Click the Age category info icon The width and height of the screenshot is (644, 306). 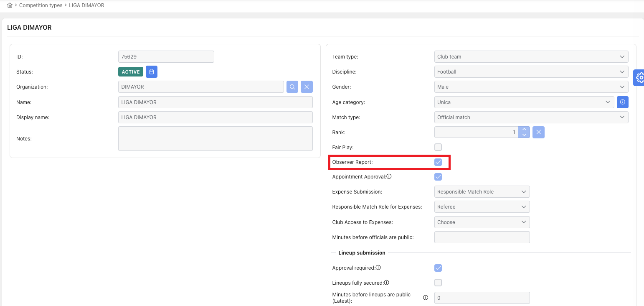pyautogui.click(x=623, y=102)
